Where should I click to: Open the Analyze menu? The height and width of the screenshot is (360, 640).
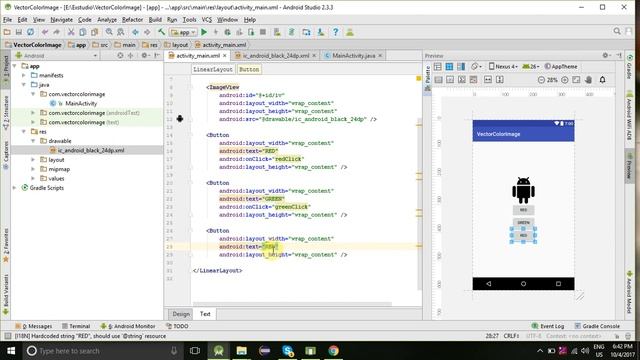point(107,20)
